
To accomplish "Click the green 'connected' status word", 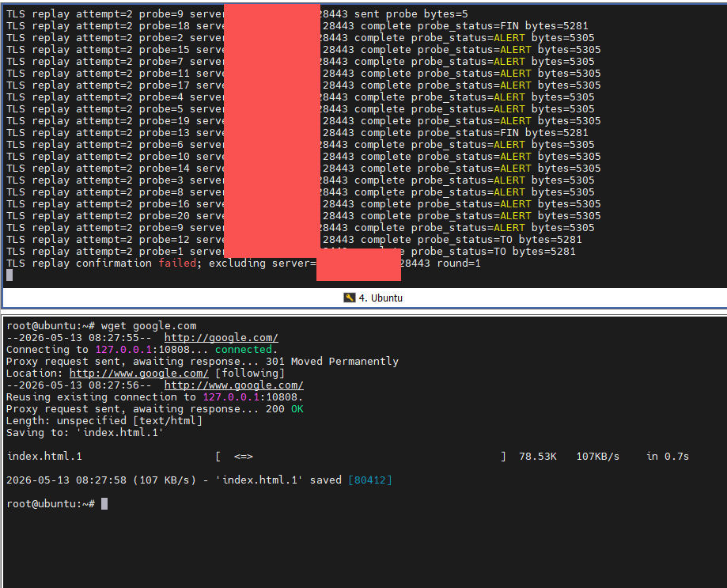I will point(244,350).
